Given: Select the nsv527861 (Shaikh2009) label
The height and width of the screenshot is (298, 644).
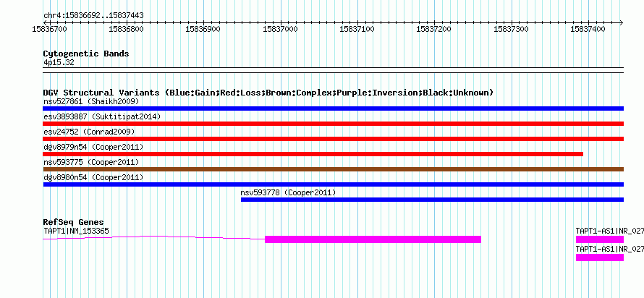Looking at the screenshot, I should coord(91,101).
